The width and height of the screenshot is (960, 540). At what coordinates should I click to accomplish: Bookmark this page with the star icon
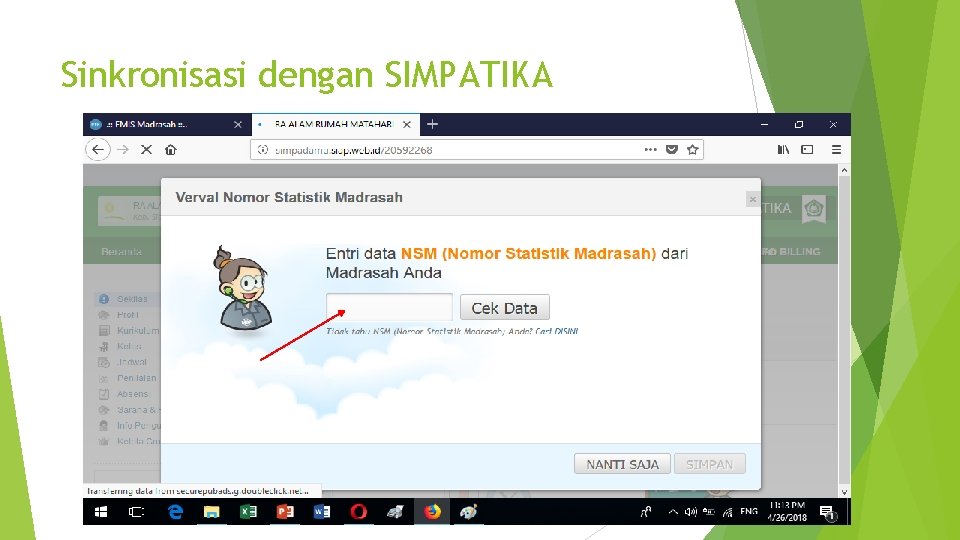pyautogui.click(x=692, y=149)
